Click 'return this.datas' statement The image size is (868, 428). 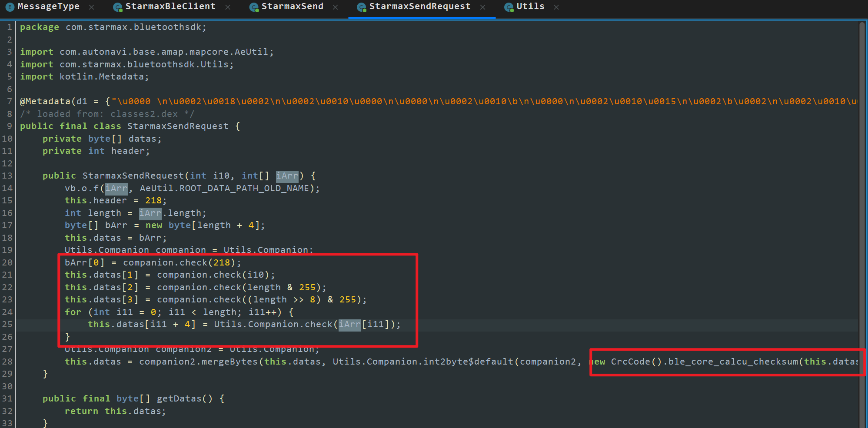click(116, 411)
